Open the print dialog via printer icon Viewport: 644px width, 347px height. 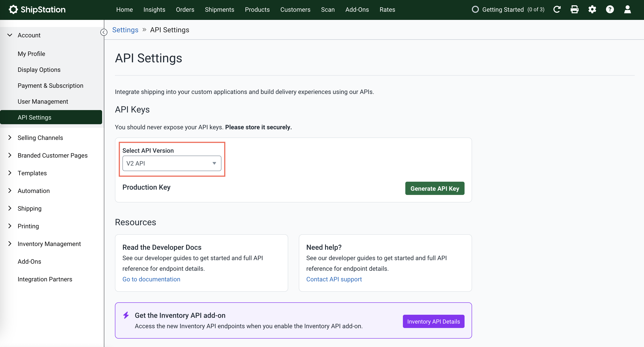tap(575, 10)
